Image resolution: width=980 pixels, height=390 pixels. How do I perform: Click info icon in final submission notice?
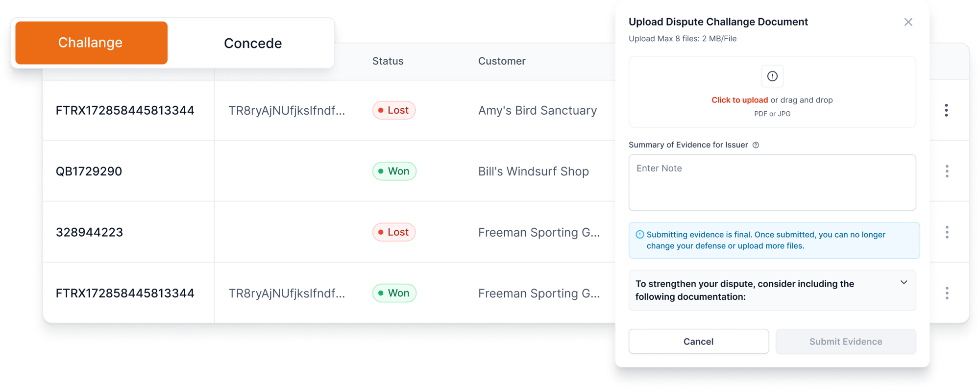pyautogui.click(x=639, y=235)
